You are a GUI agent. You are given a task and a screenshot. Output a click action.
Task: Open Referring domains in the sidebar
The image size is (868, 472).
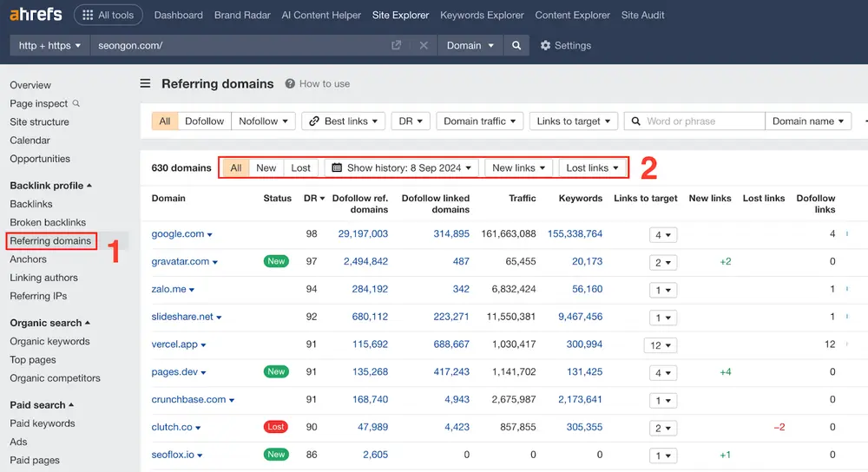50,240
